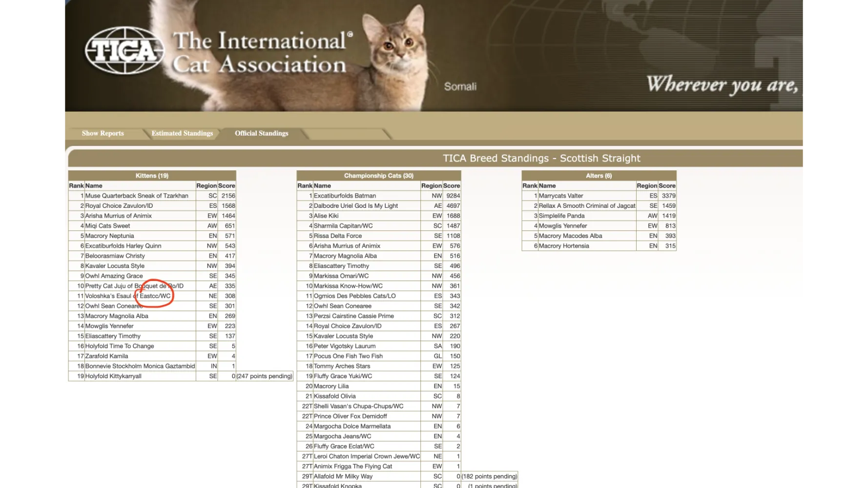Click Leroi Chaton Imperial Crown Jewe/WC entry
The width and height of the screenshot is (868, 488).
click(367, 456)
